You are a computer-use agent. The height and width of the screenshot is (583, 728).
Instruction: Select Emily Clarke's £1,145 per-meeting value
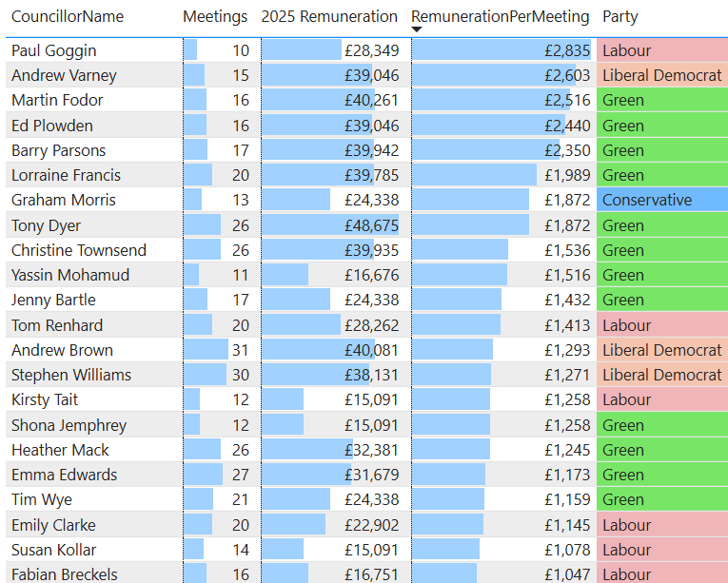567,525
